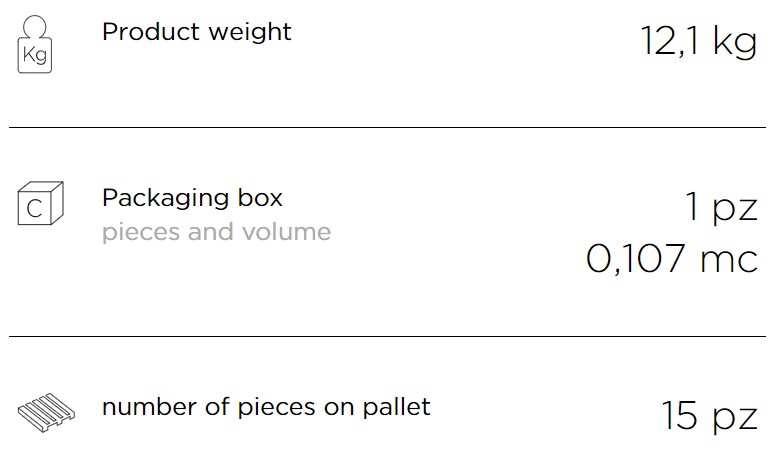
Task: Click the kg unit next to 12,1
Action: click(x=735, y=43)
